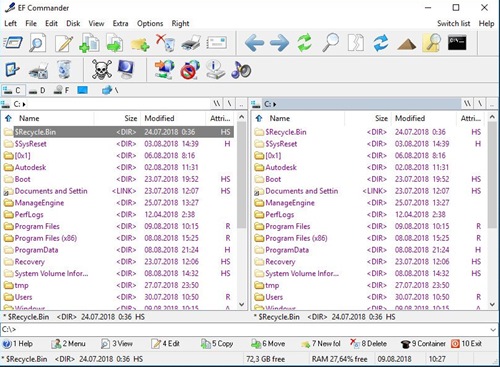Click the network connect globe icon
The width and height of the screenshot is (500, 367).
pos(164,70)
